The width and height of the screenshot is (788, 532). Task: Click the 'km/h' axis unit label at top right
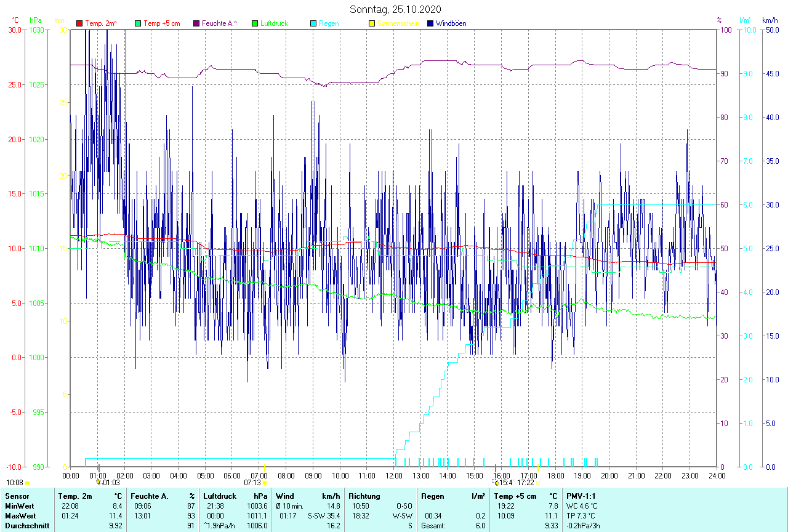(x=770, y=20)
